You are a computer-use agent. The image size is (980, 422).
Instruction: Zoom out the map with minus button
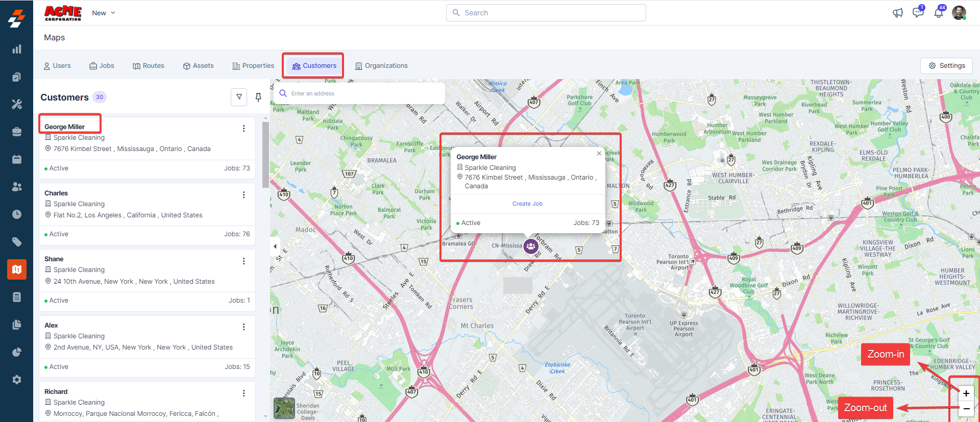[x=966, y=409]
